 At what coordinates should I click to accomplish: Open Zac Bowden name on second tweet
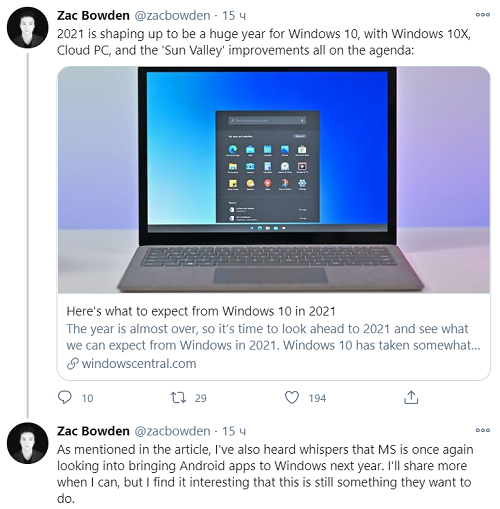[x=93, y=431]
